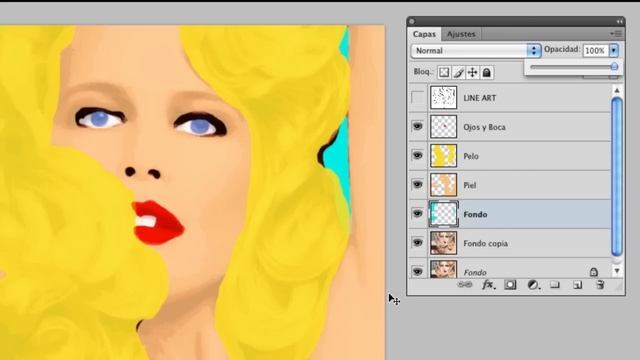Image resolution: width=640 pixels, height=360 pixels.
Task: Click the opacity slider handle
Action: [614, 67]
